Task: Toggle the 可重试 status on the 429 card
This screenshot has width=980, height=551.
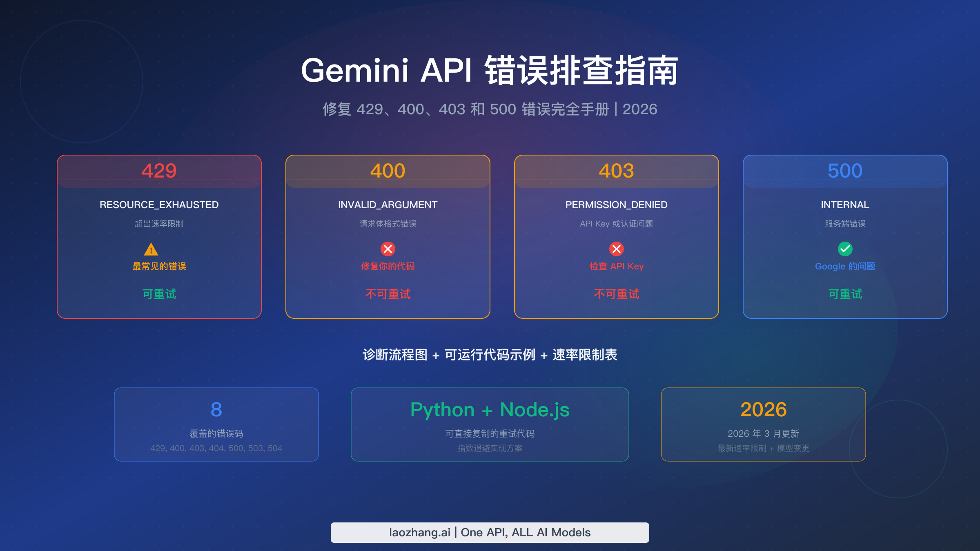Action: click(x=158, y=294)
